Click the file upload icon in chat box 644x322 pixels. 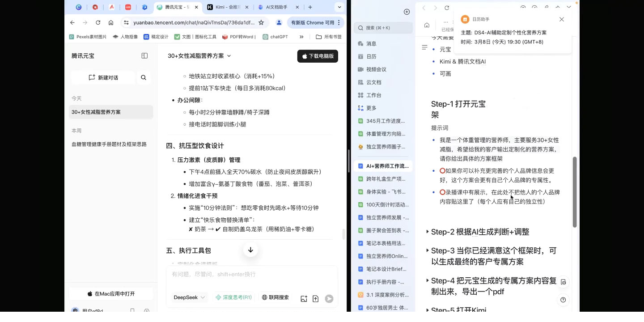pyautogui.click(x=315, y=299)
